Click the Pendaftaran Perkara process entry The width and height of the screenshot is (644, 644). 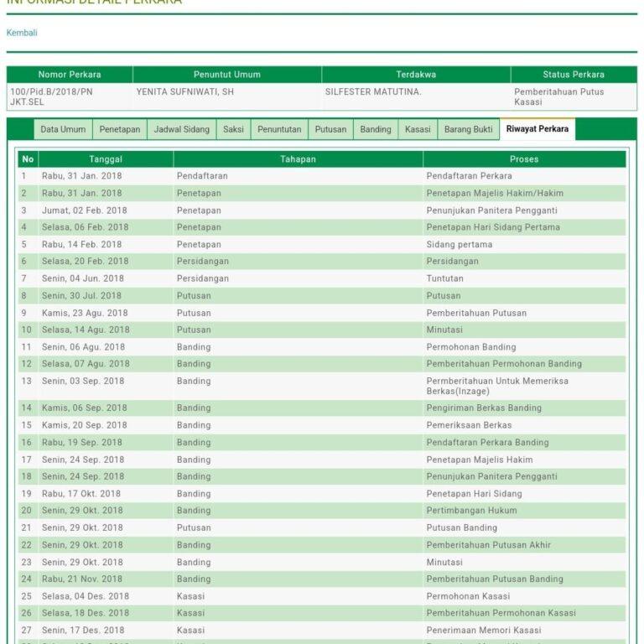[x=469, y=176]
